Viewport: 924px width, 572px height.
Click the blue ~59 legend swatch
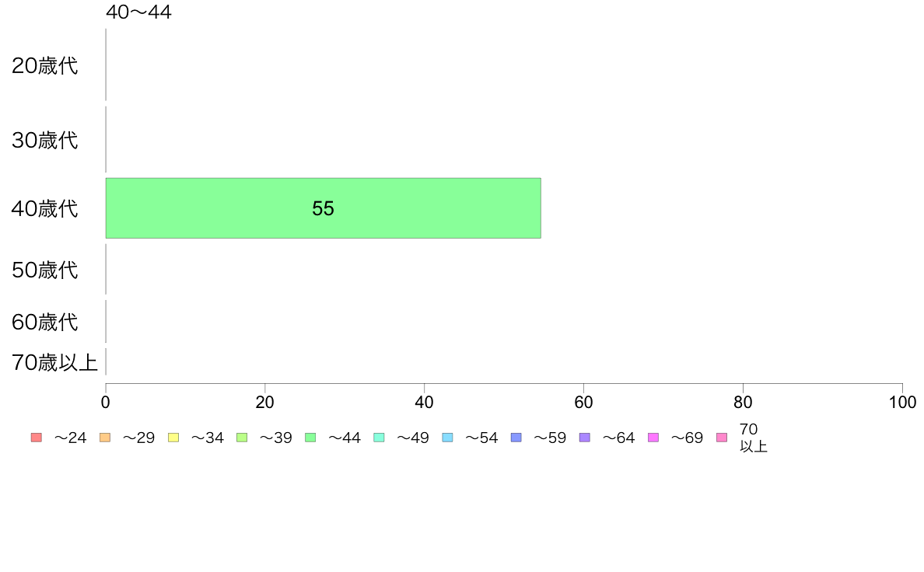[x=516, y=437]
